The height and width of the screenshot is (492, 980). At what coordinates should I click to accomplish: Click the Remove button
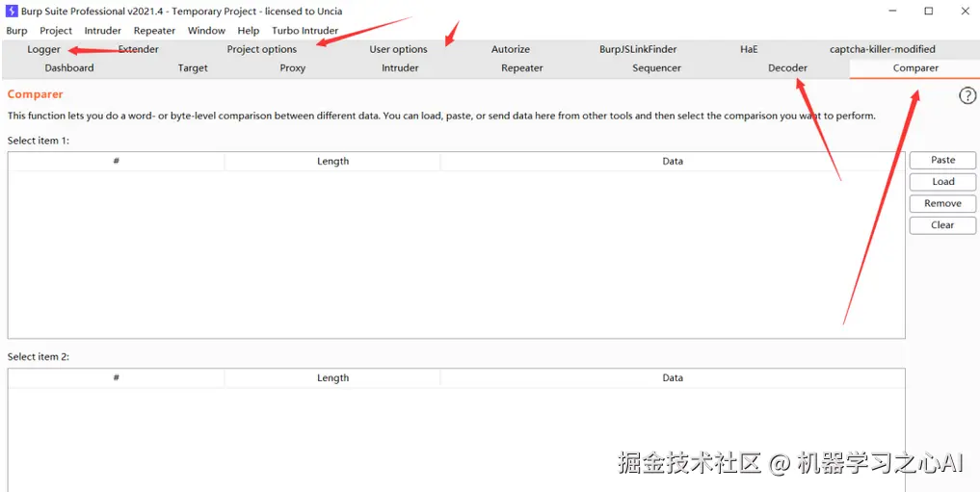click(942, 203)
